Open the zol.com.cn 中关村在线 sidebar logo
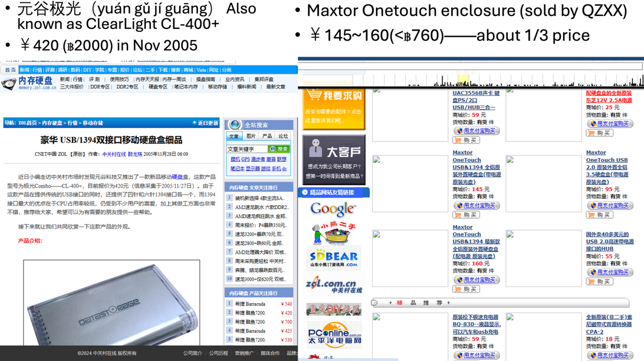 (x=333, y=285)
